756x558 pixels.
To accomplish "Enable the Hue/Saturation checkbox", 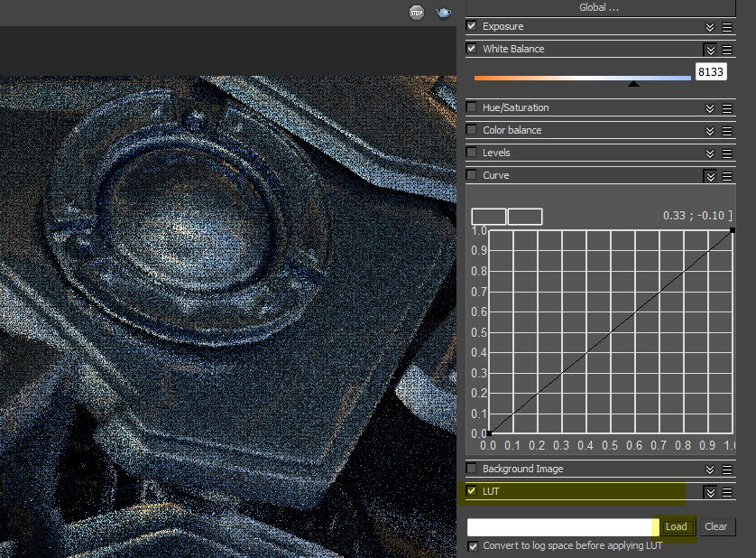I will pyautogui.click(x=472, y=107).
